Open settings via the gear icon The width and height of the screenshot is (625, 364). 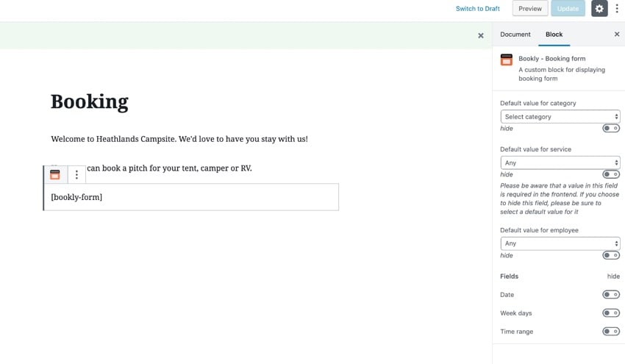pos(599,8)
